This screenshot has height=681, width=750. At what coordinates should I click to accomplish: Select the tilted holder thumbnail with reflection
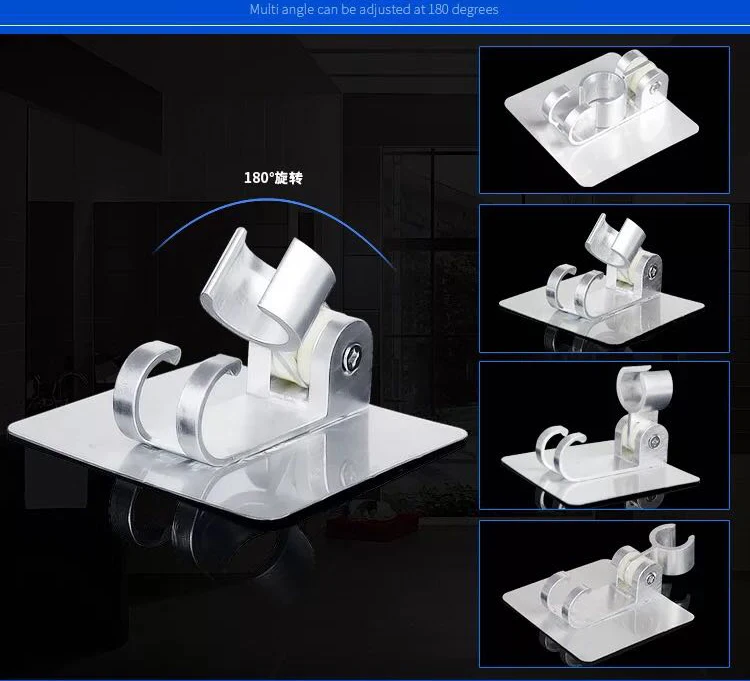tap(604, 278)
